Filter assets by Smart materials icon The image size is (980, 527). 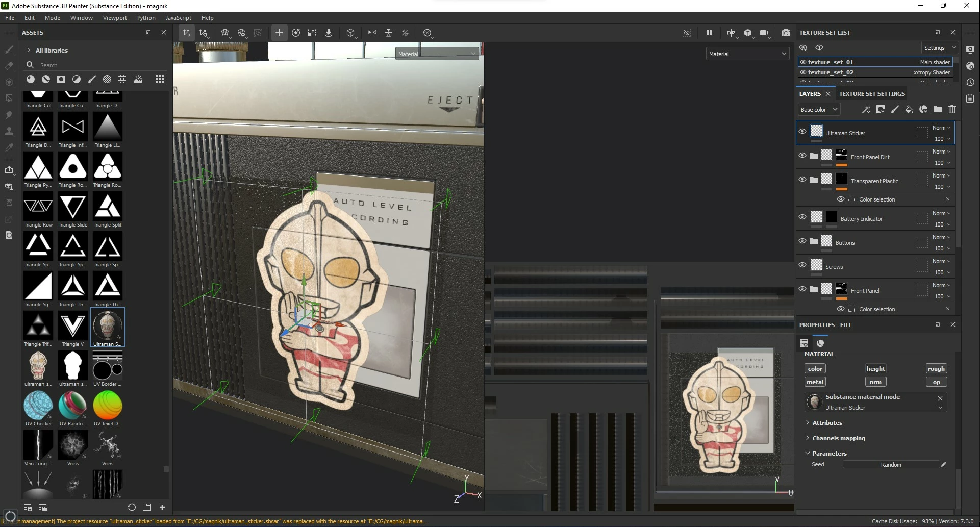[x=46, y=79]
